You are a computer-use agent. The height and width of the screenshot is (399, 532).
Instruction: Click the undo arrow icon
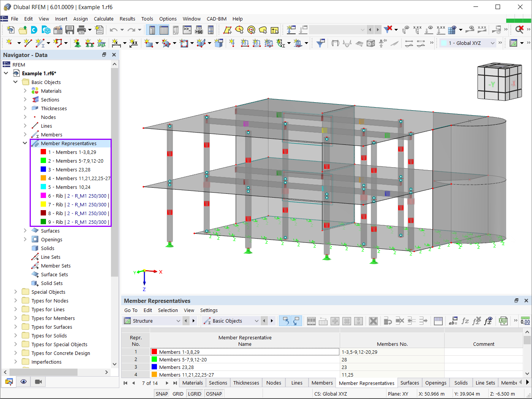coord(113,30)
